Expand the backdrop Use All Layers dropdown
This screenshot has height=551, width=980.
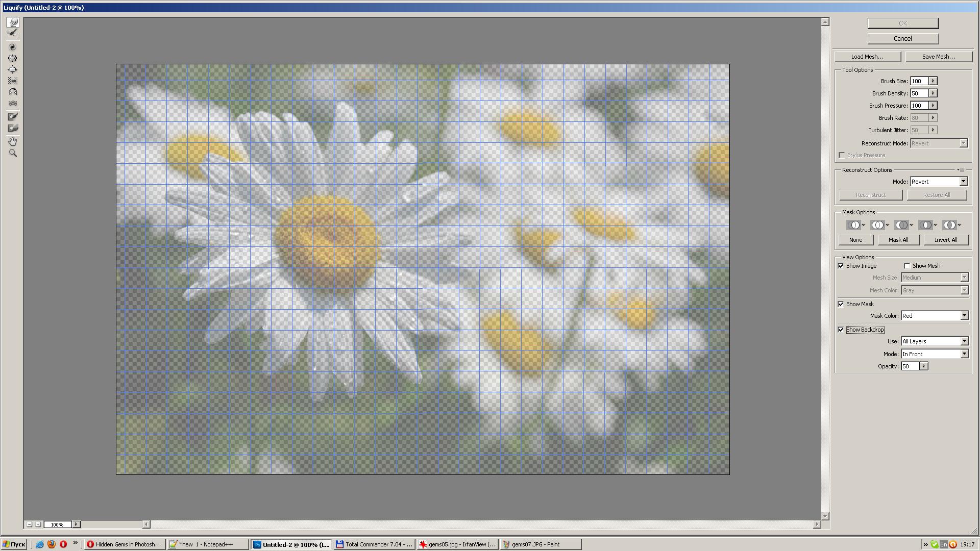coord(964,341)
